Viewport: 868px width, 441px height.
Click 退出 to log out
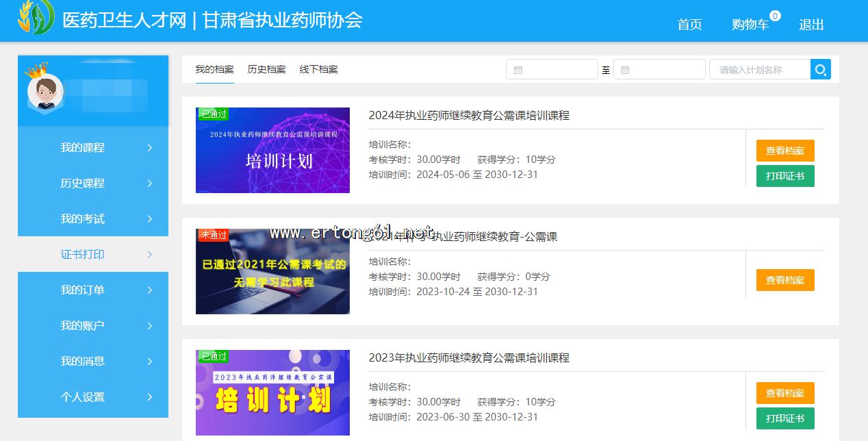pos(811,25)
